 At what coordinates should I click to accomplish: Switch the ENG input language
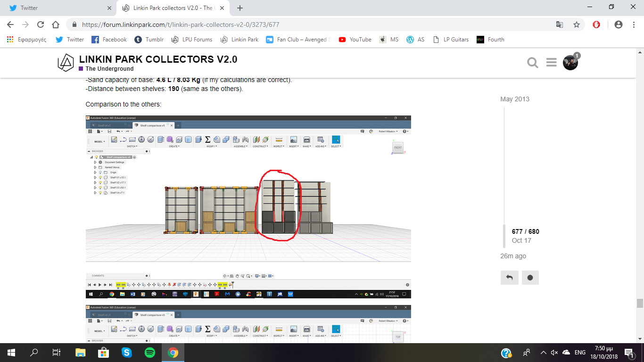click(580, 353)
